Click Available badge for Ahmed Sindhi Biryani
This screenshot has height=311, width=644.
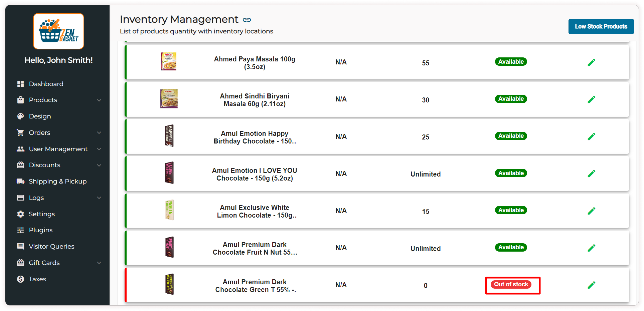pyautogui.click(x=511, y=99)
